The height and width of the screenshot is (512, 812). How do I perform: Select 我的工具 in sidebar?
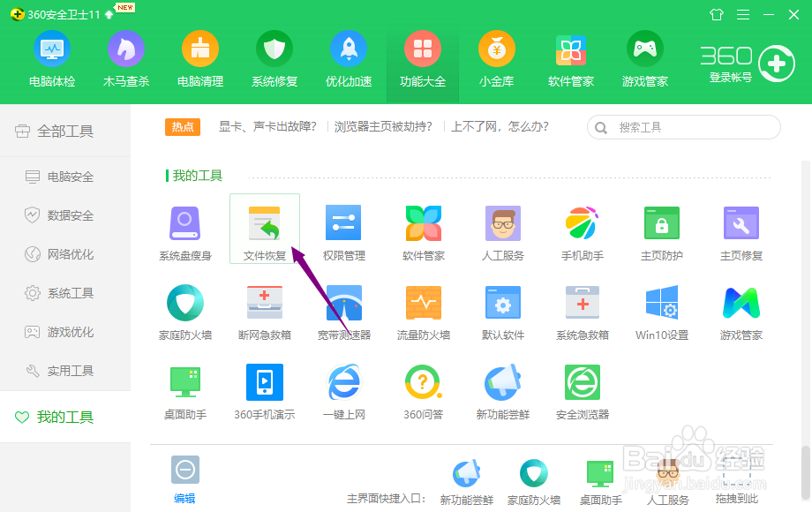click(65, 417)
